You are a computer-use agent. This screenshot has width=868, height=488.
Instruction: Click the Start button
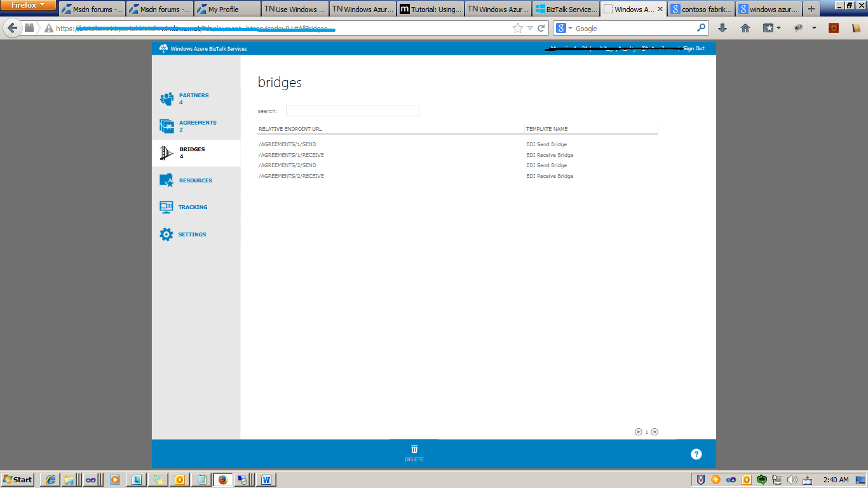18,480
